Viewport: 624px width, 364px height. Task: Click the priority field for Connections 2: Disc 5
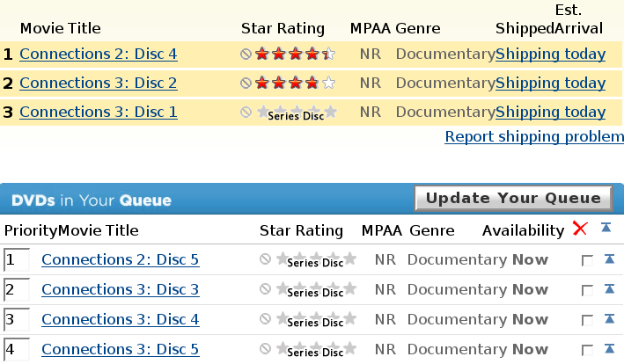pyautogui.click(x=17, y=260)
